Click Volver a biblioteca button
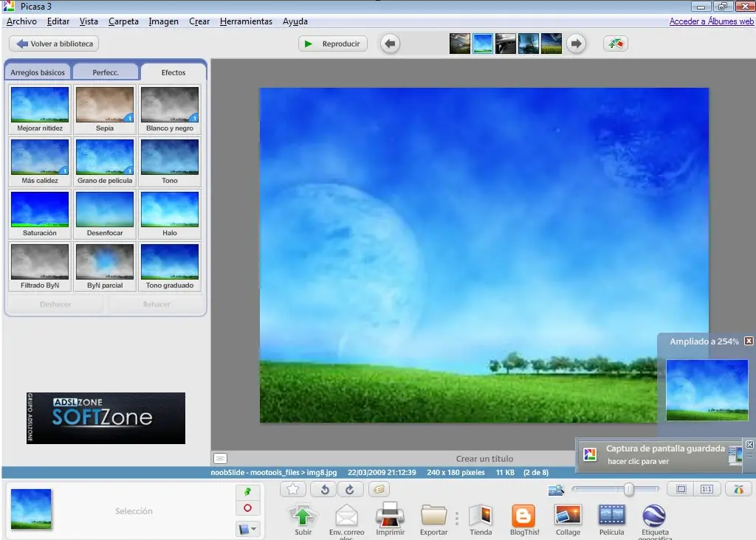This screenshot has width=756, height=540. (x=54, y=44)
